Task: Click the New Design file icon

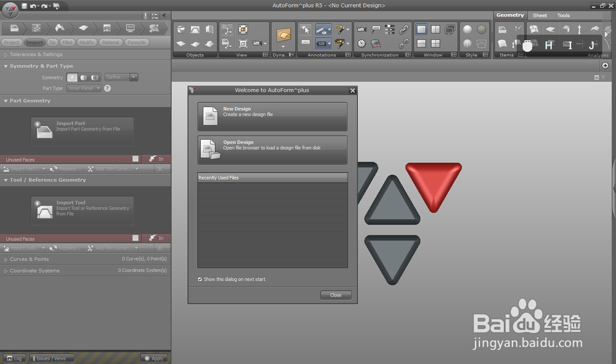Action: point(210,116)
